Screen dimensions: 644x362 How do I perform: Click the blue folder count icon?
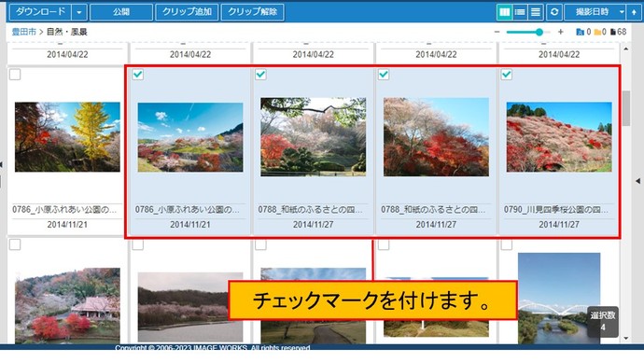[580, 32]
